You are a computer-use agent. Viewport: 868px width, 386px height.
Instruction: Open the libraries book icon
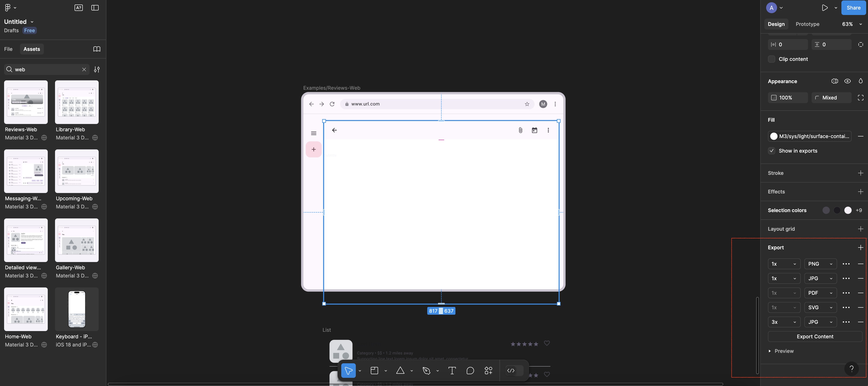click(x=97, y=49)
